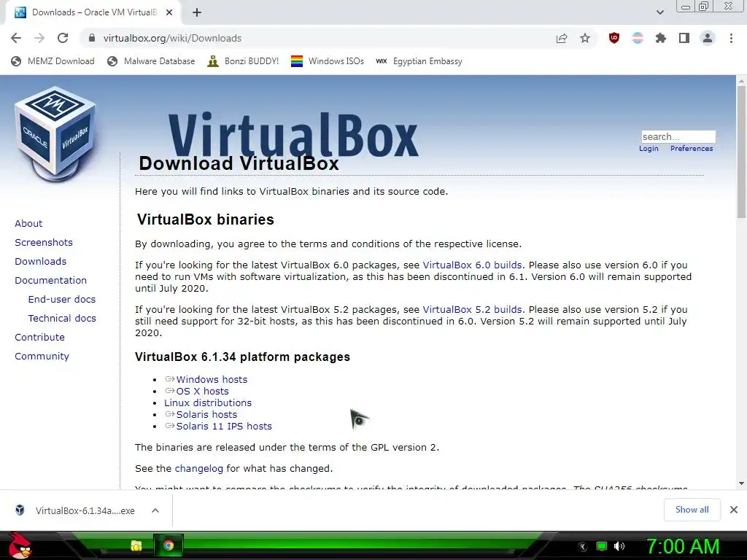747x560 pixels.
Task: Open the Preferences link
Action: [x=692, y=149]
